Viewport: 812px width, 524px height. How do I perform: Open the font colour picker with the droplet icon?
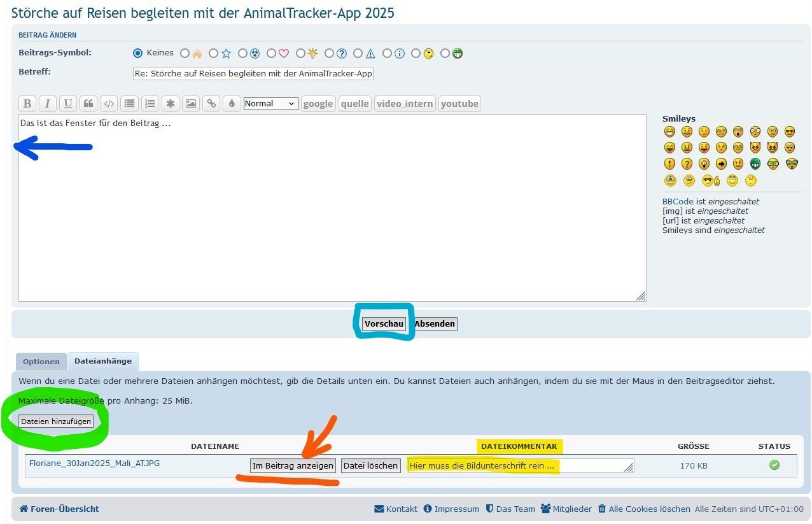(x=231, y=104)
